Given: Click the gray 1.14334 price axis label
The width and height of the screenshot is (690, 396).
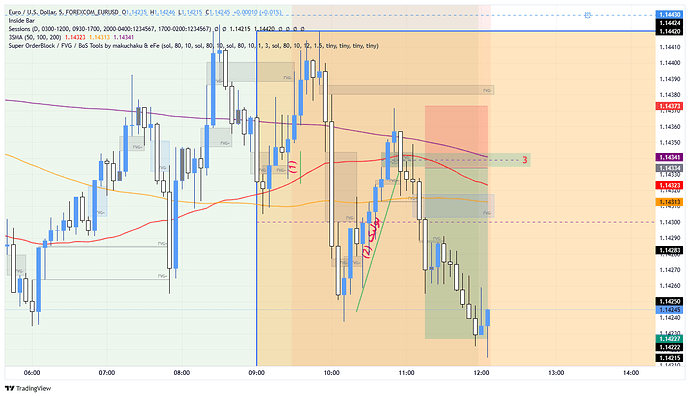Looking at the screenshot, I should click(670, 168).
